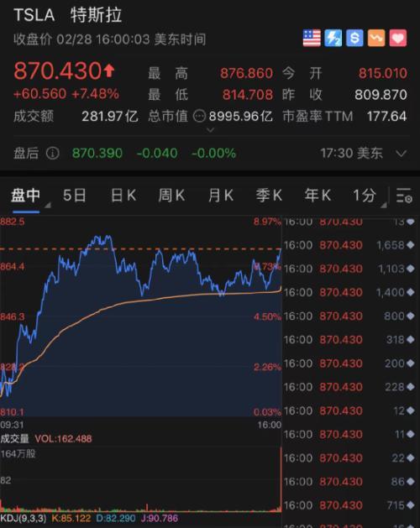Screen dimensions: 420x528
Task: Tap the 市盈率TTM value 177.64
Action: 386,117
